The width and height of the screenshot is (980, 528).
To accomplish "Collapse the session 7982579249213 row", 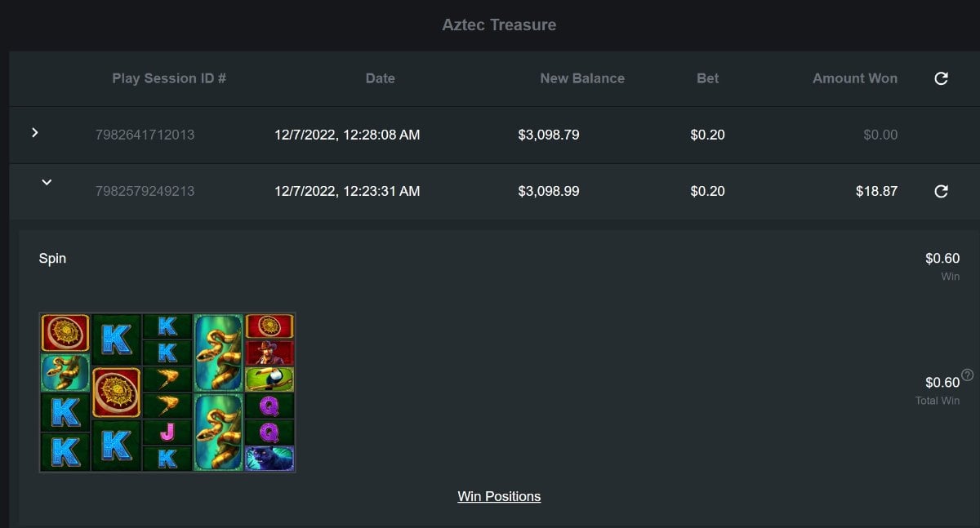I will click(47, 183).
